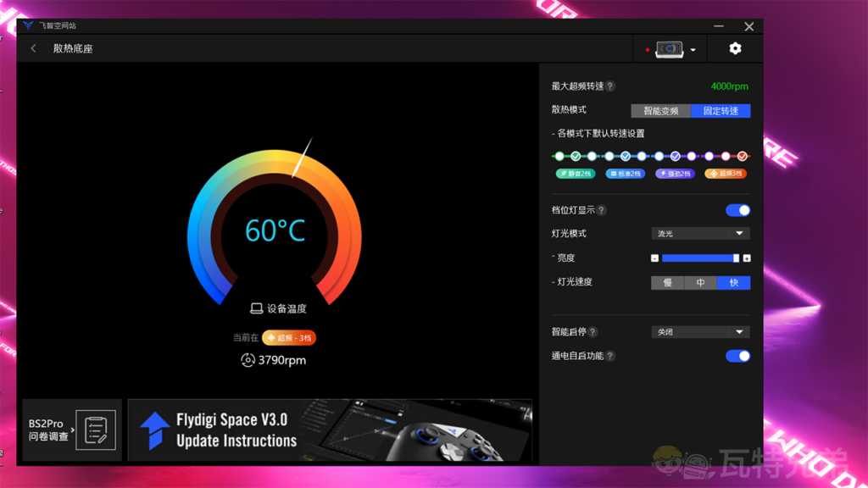Select the checked green dot for 静音 gear 2

click(576, 156)
